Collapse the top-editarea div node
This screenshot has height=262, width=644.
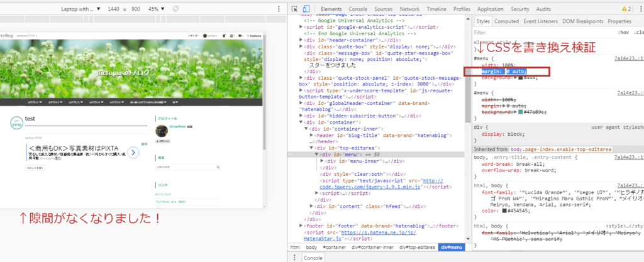(x=311, y=148)
